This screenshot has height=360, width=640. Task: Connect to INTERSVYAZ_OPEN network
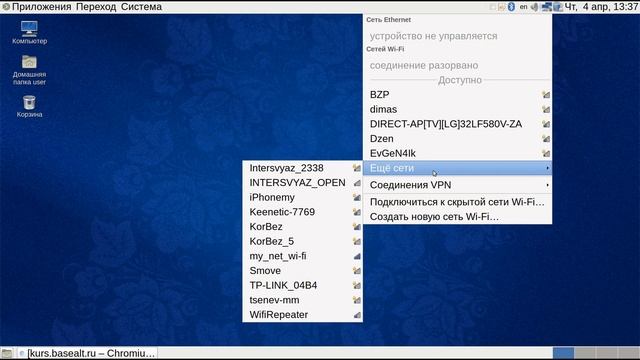(302, 182)
